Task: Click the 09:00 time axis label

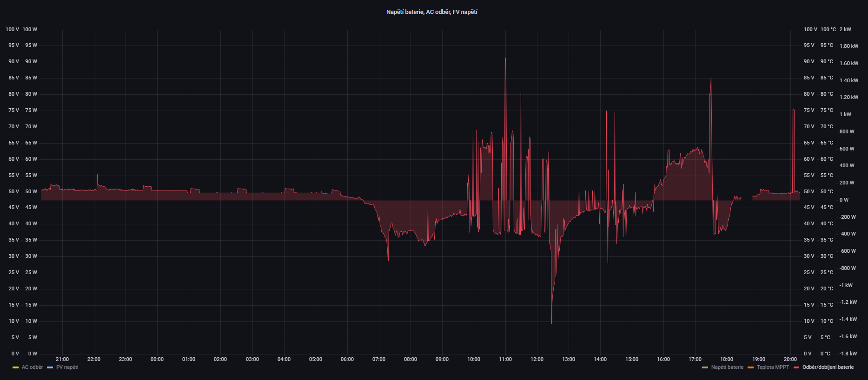Action: pos(442,359)
